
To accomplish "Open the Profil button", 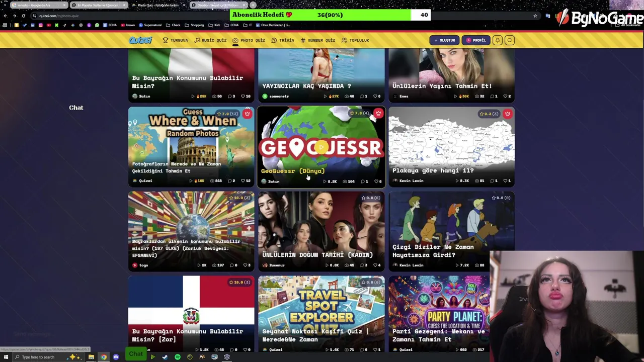I will point(475,40).
